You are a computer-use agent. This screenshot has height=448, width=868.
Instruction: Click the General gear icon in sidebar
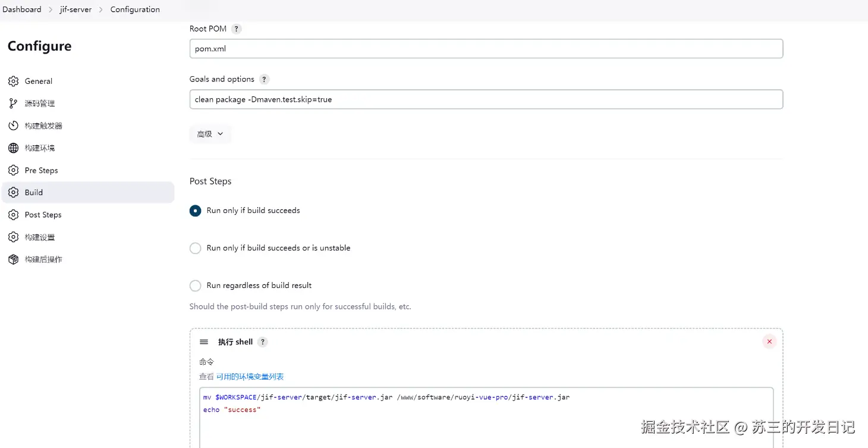coord(13,81)
